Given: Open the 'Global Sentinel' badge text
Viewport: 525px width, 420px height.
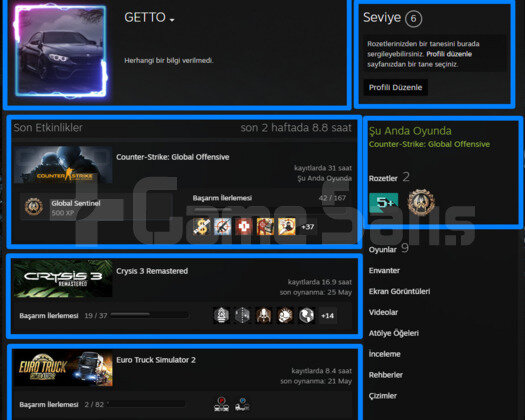Looking at the screenshot, I should [x=76, y=203].
